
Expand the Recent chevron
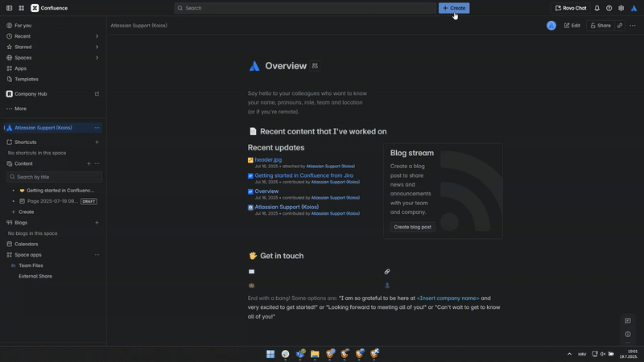[x=97, y=36]
